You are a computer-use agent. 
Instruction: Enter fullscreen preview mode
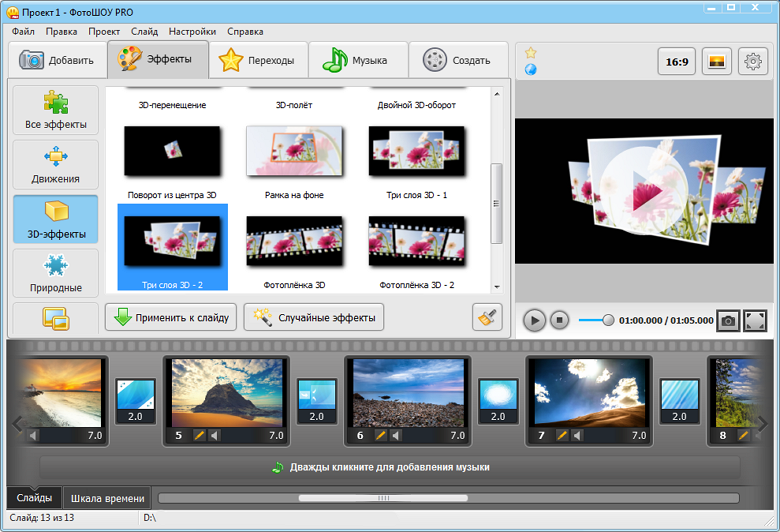point(755,321)
